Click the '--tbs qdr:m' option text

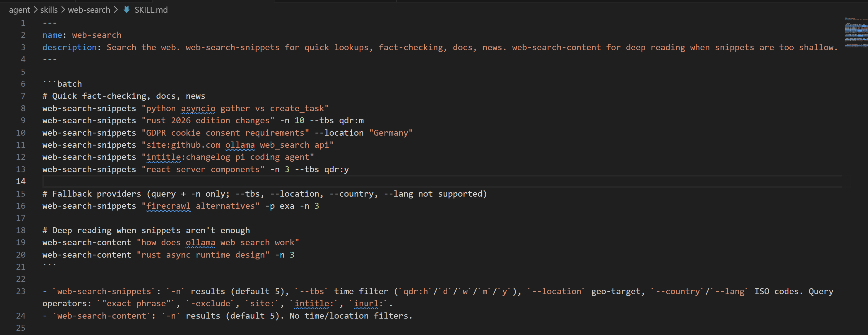point(337,120)
